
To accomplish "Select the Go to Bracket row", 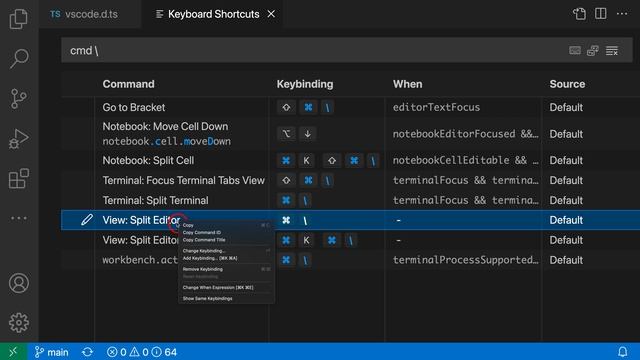I will tap(350, 107).
